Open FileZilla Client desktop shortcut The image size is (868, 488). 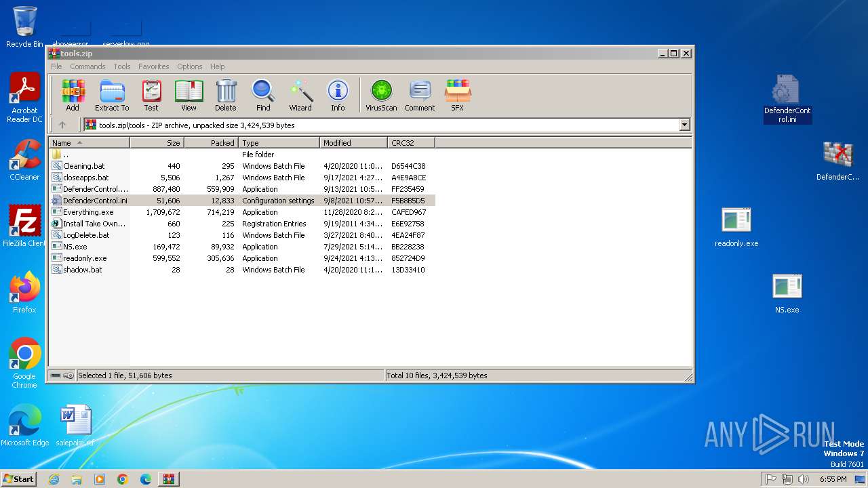click(x=24, y=226)
